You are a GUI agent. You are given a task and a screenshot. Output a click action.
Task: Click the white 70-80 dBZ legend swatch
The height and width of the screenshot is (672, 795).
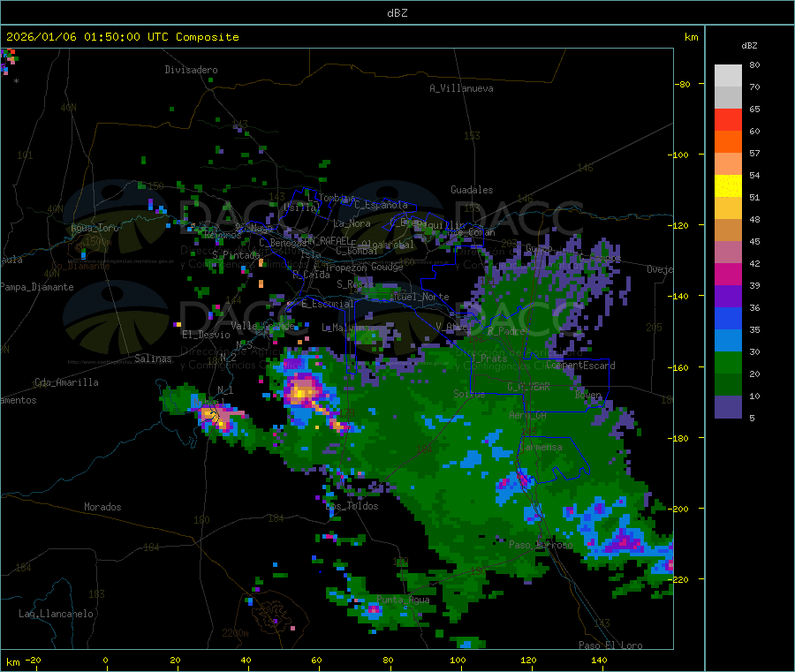pos(728,76)
